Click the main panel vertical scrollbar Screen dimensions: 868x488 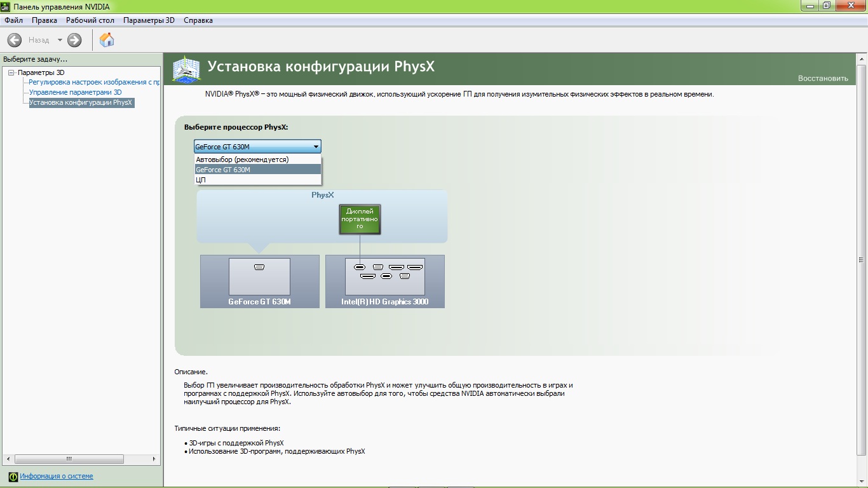[862, 259]
